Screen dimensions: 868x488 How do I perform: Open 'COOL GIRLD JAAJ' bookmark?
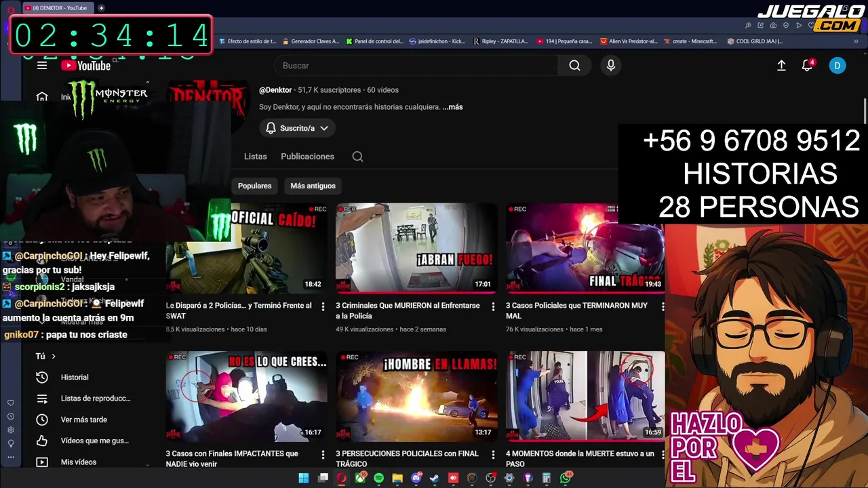tap(755, 41)
